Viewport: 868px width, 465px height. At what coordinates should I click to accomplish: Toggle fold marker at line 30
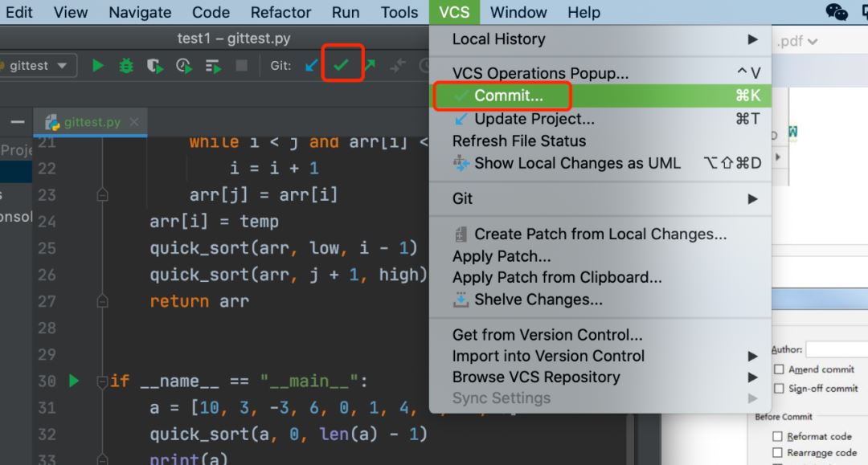tap(102, 381)
